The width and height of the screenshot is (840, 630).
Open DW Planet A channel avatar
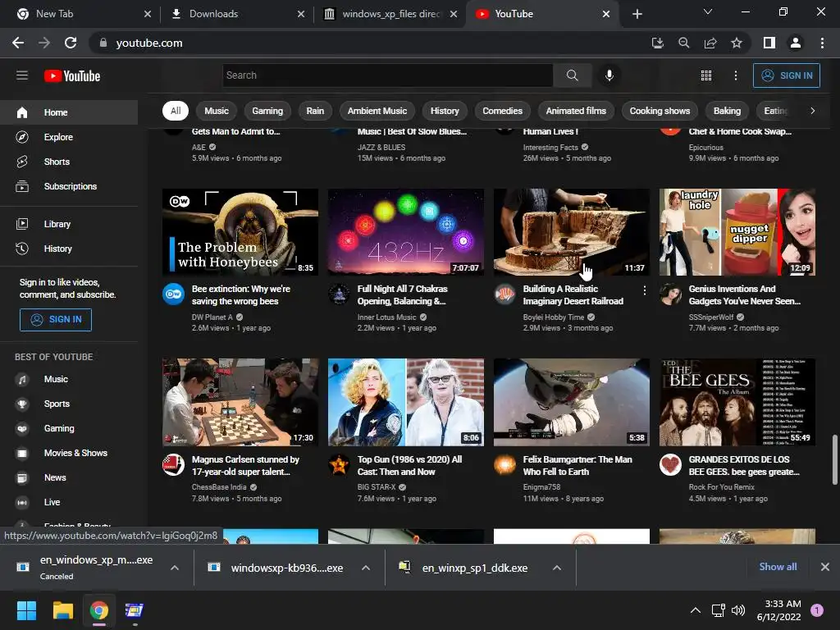(174, 294)
